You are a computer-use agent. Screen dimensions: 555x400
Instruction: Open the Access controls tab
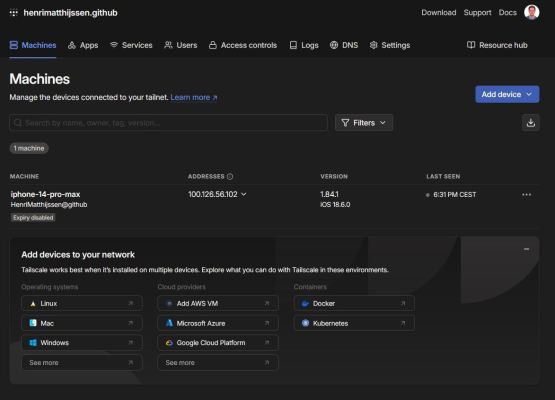pyautogui.click(x=243, y=45)
